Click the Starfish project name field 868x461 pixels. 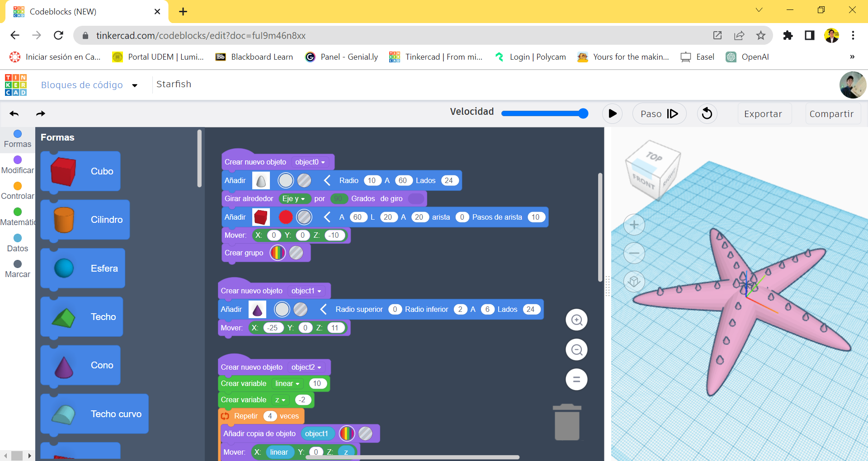tap(174, 84)
